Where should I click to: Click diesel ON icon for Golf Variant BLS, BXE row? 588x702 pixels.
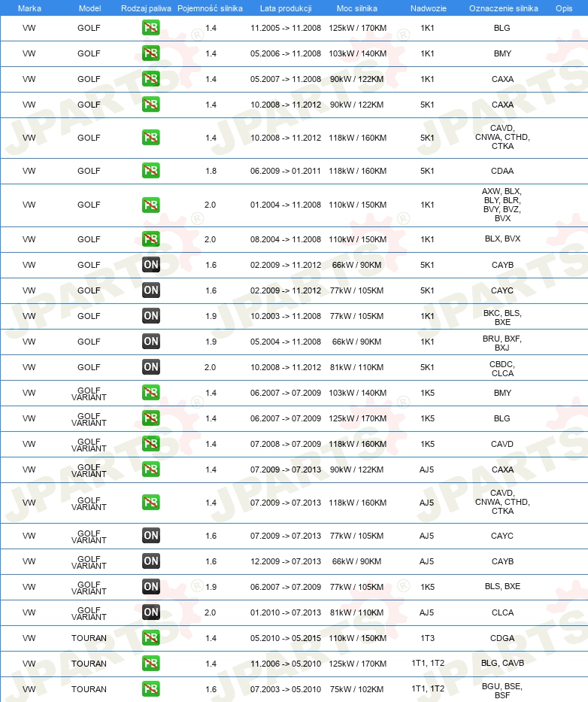point(151,586)
